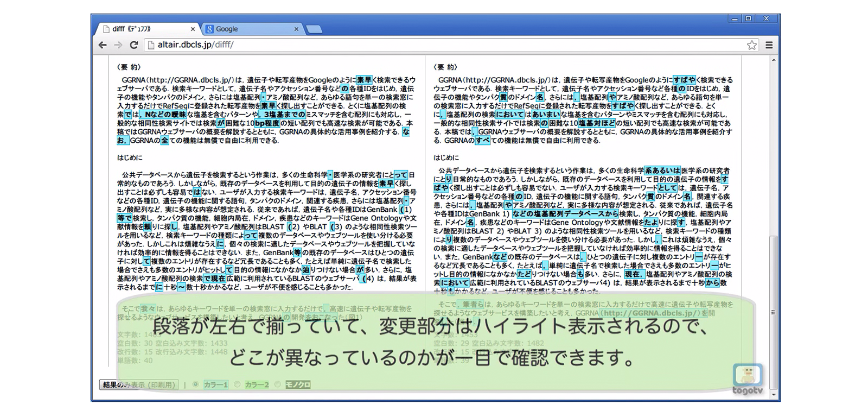The height and width of the screenshot is (417, 868).
Task: Go back with the browser back arrow
Action: tap(103, 45)
